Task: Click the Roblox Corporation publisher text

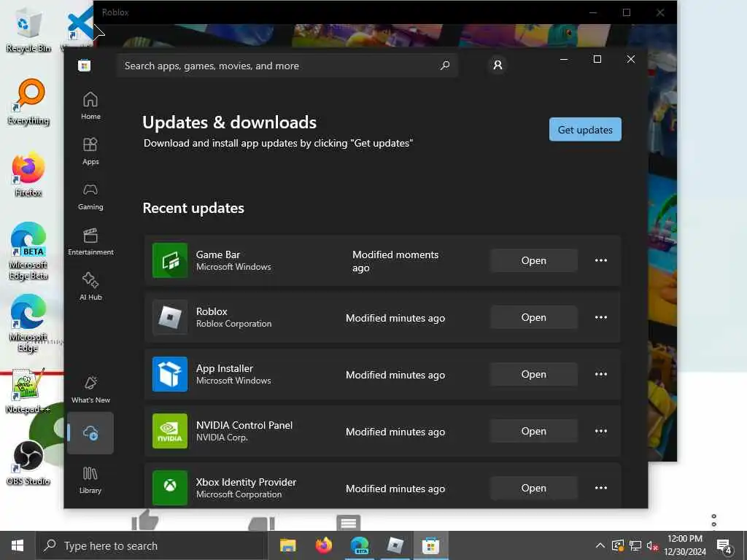Action: click(234, 324)
